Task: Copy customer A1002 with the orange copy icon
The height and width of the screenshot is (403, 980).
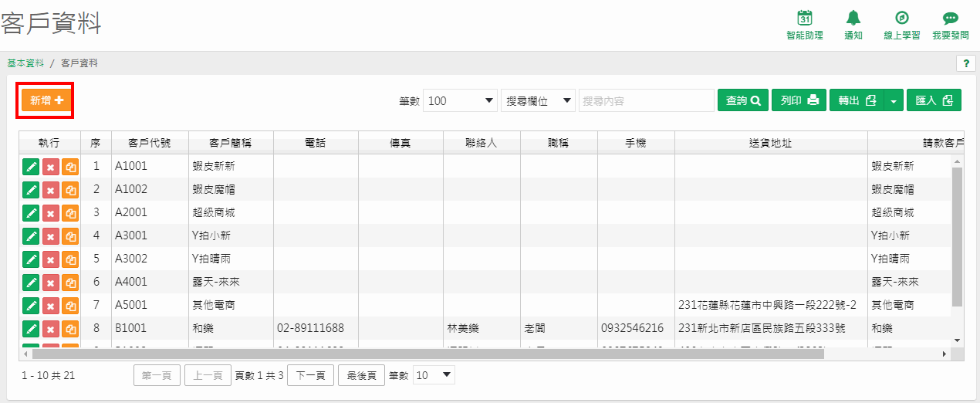Action: tap(70, 189)
